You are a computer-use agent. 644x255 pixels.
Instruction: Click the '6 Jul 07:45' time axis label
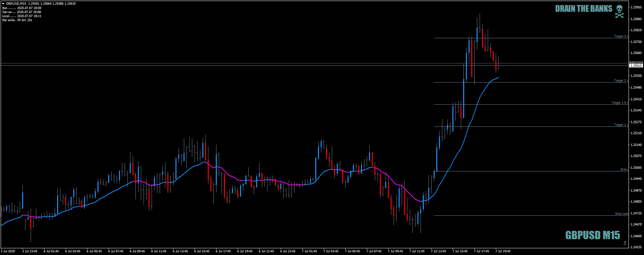click(116, 251)
